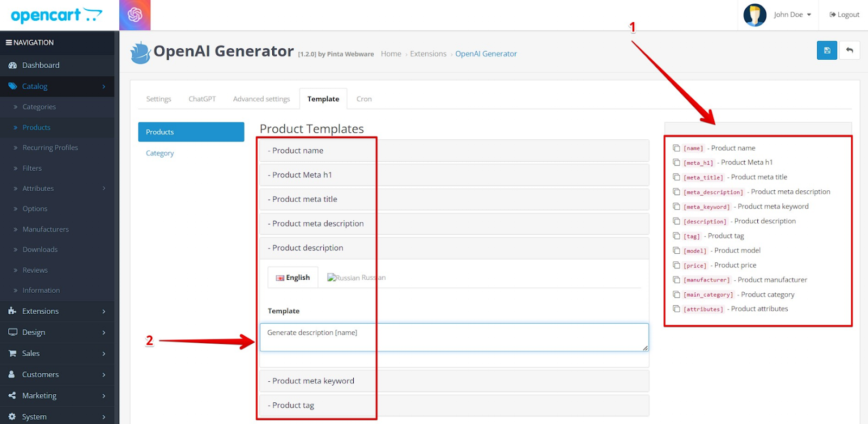Click the Logout link
This screenshot has height=424, width=868.
tap(844, 15)
